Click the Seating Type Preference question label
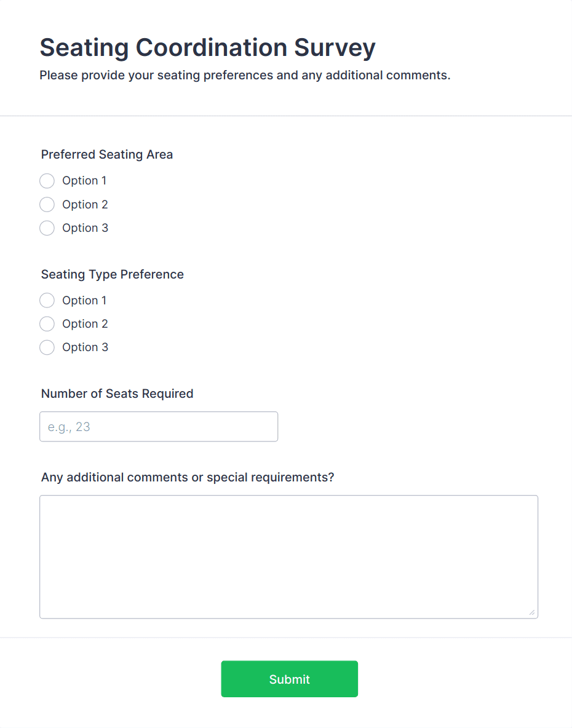This screenshot has width=572, height=728. (x=113, y=274)
